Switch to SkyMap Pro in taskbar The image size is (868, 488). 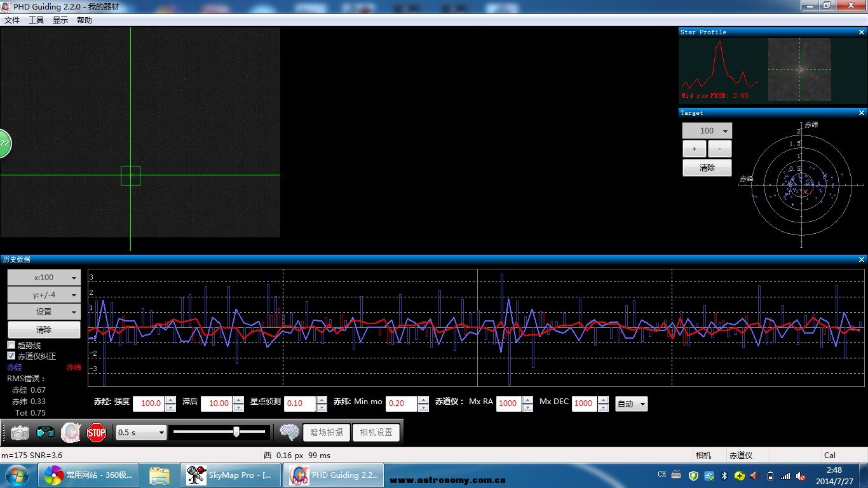[x=231, y=475]
